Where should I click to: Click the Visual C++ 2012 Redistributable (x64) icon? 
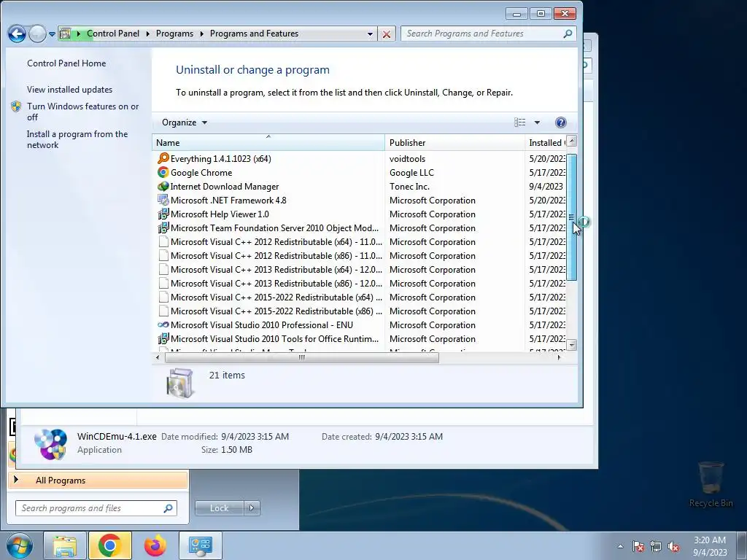tap(163, 241)
